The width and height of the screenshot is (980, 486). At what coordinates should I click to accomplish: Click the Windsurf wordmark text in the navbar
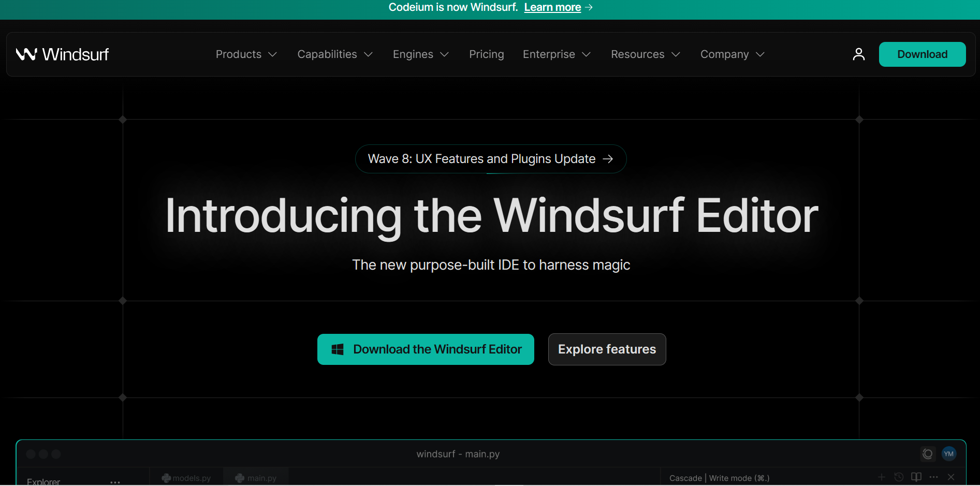(x=76, y=54)
